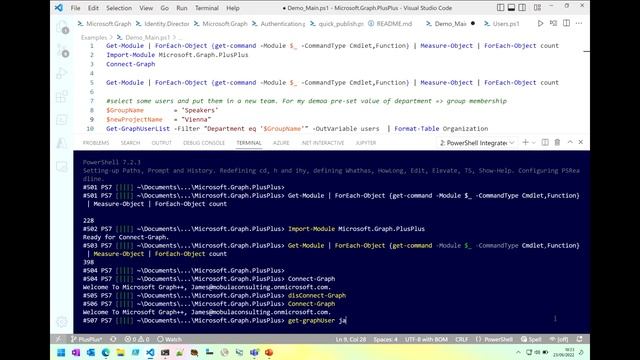640x360 pixels.
Task: Split the terminal panel
Action: (545, 142)
